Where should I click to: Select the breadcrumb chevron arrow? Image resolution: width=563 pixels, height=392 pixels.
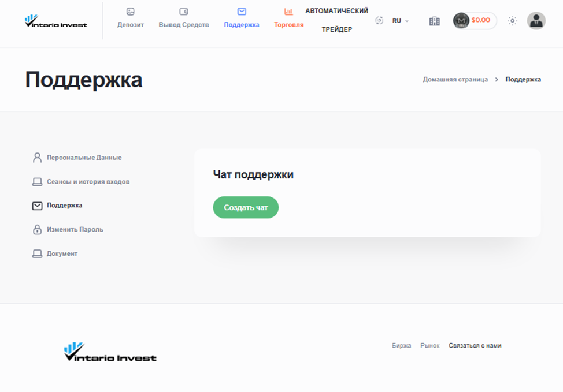coord(497,79)
